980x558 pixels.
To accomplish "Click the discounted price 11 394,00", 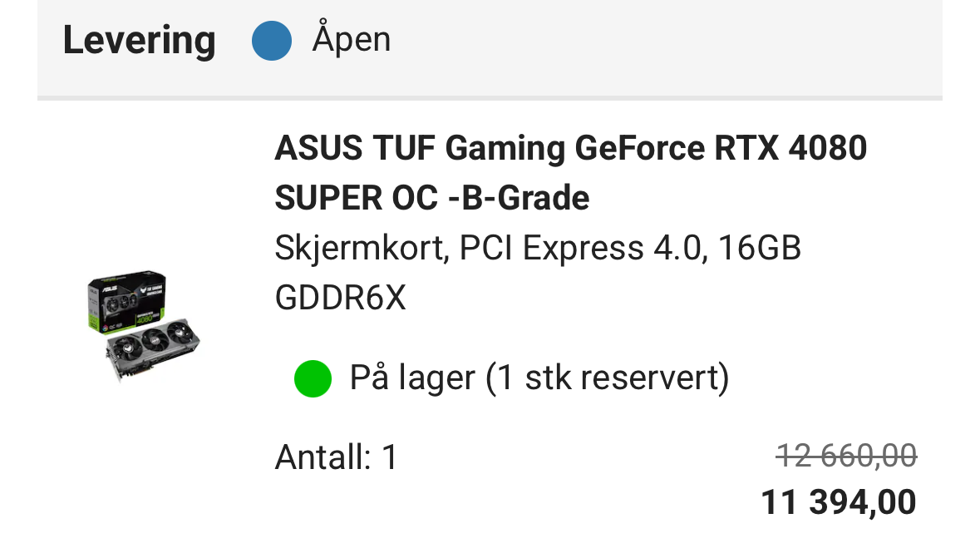I will (839, 501).
